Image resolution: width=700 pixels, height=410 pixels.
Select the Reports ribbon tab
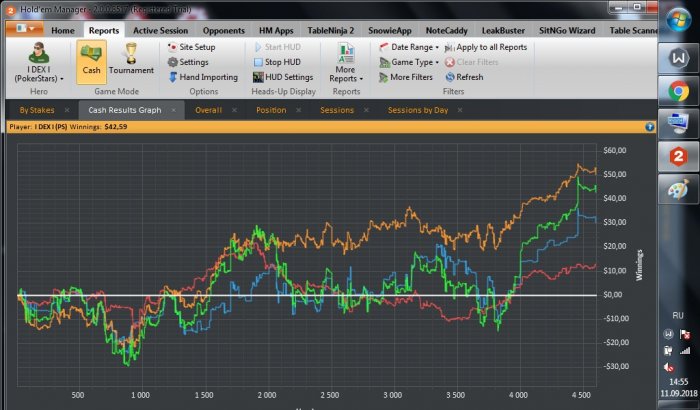point(104,30)
